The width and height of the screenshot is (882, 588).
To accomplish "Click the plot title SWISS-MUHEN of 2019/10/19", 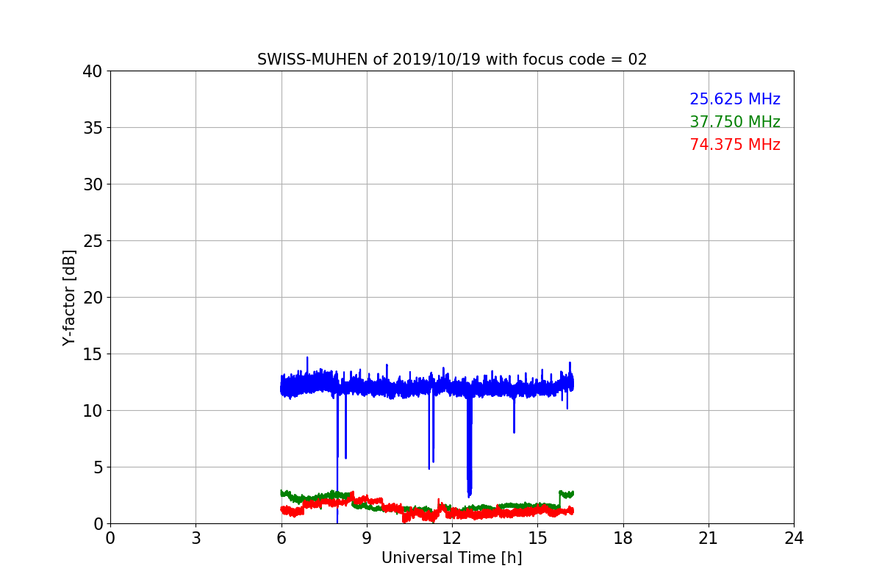I will (452, 60).
